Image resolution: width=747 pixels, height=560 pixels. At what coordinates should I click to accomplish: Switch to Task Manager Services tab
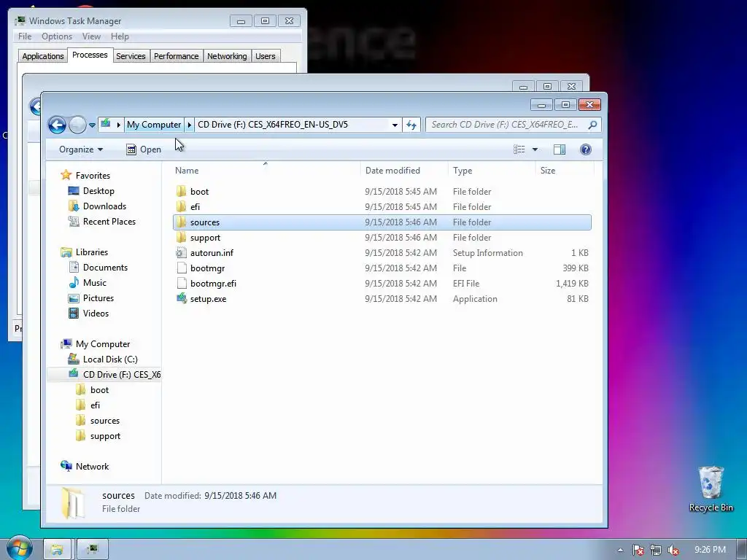click(131, 56)
